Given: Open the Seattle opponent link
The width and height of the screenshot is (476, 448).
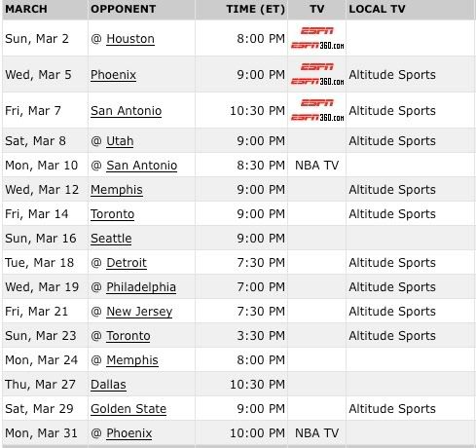Looking at the screenshot, I should tap(111, 239).
